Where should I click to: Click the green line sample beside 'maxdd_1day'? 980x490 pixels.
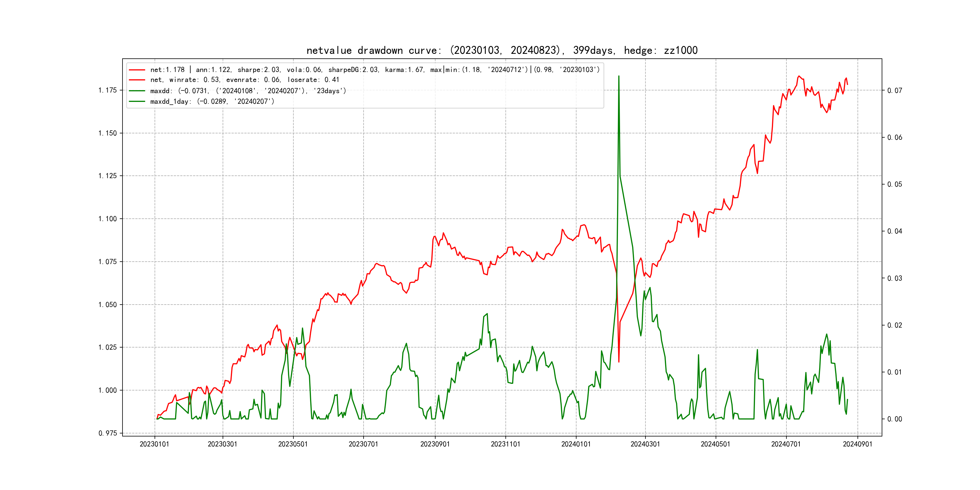click(x=137, y=102)
